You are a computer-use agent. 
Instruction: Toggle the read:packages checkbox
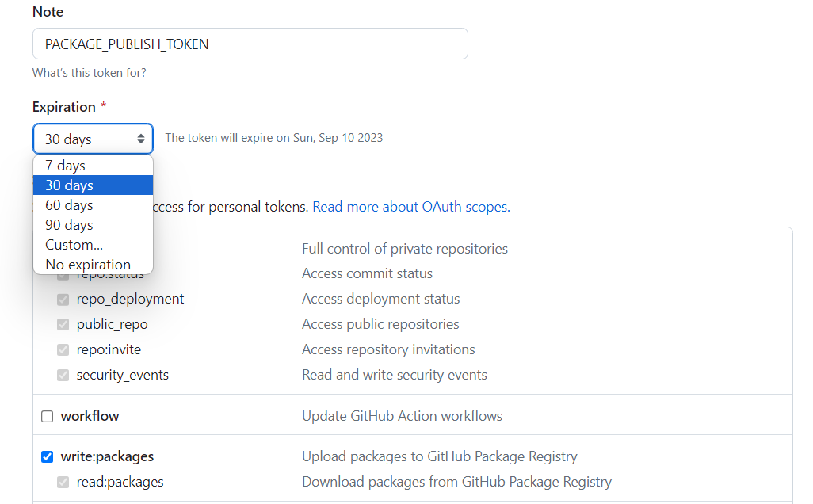click(x=63, y=483)
